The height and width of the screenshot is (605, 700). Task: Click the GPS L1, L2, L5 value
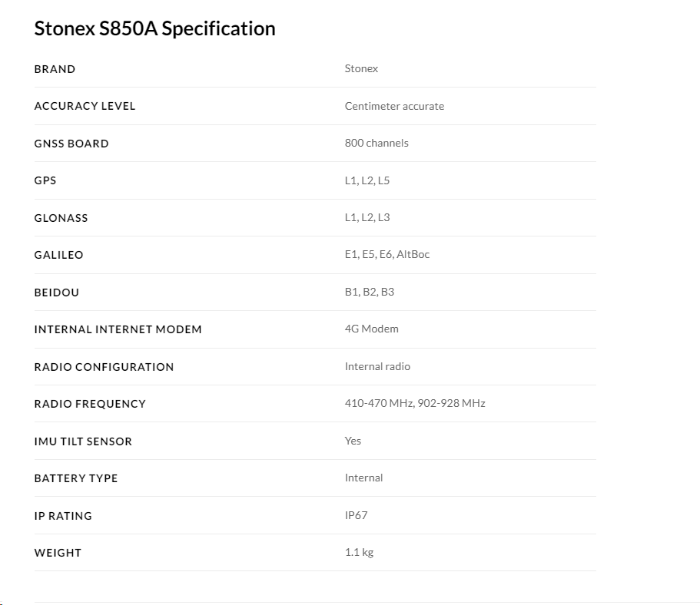coord(367,180)
